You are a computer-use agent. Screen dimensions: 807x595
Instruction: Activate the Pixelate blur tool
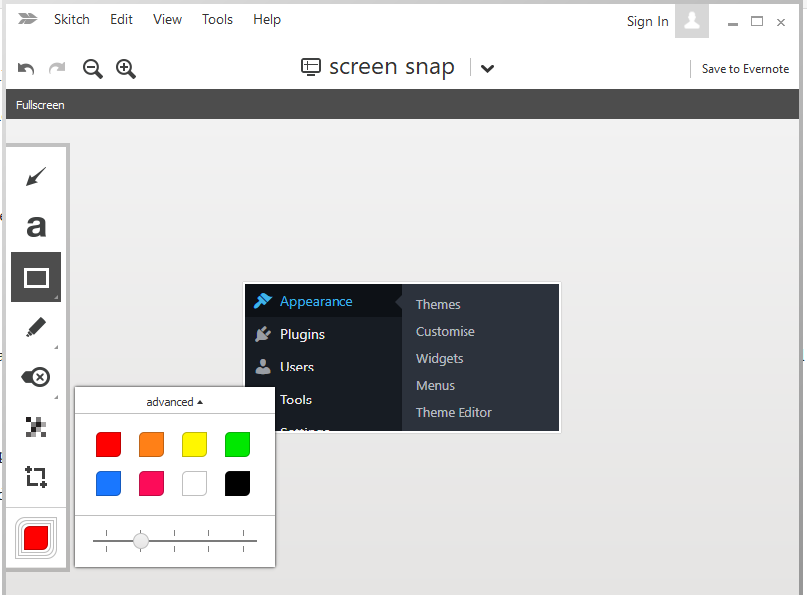[36, 427]
